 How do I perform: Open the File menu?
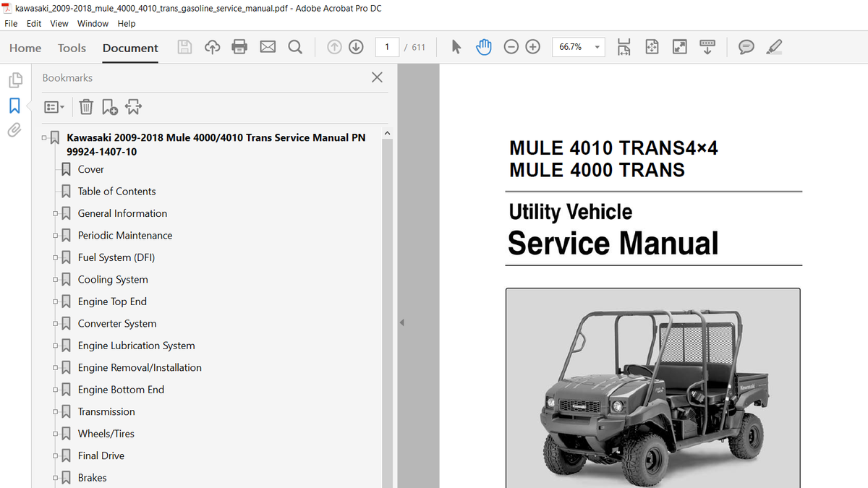[x=11, y=23]
